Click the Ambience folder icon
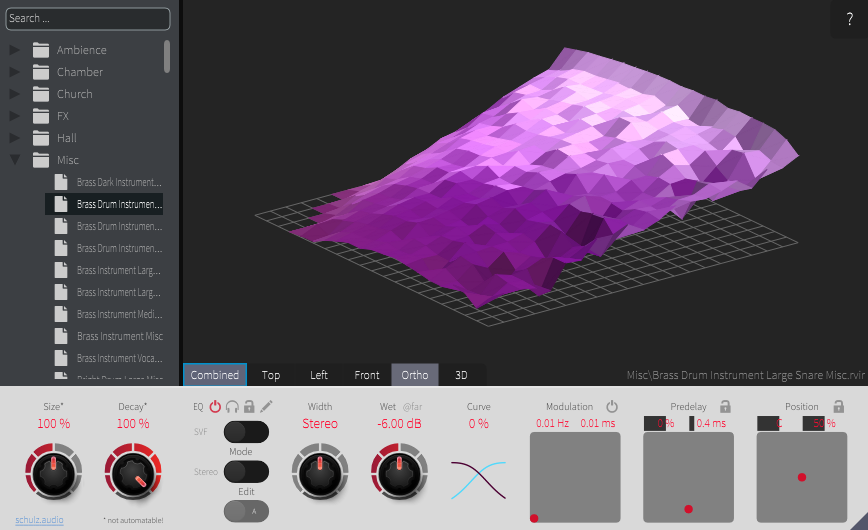Viewport: 868px width, 530px height. click(x=41, y=50)
